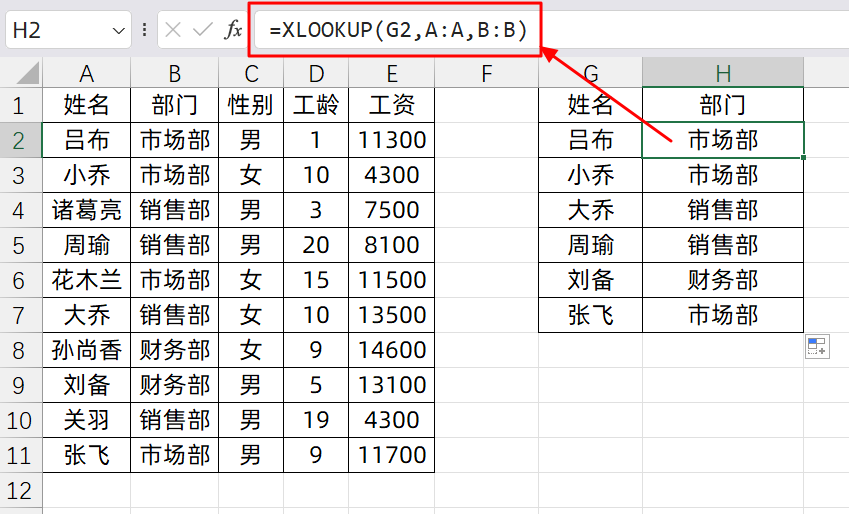Click cell G2 lookup name 吕布
849x514 pixels.
pyautogui.click(x=590, y=140)
